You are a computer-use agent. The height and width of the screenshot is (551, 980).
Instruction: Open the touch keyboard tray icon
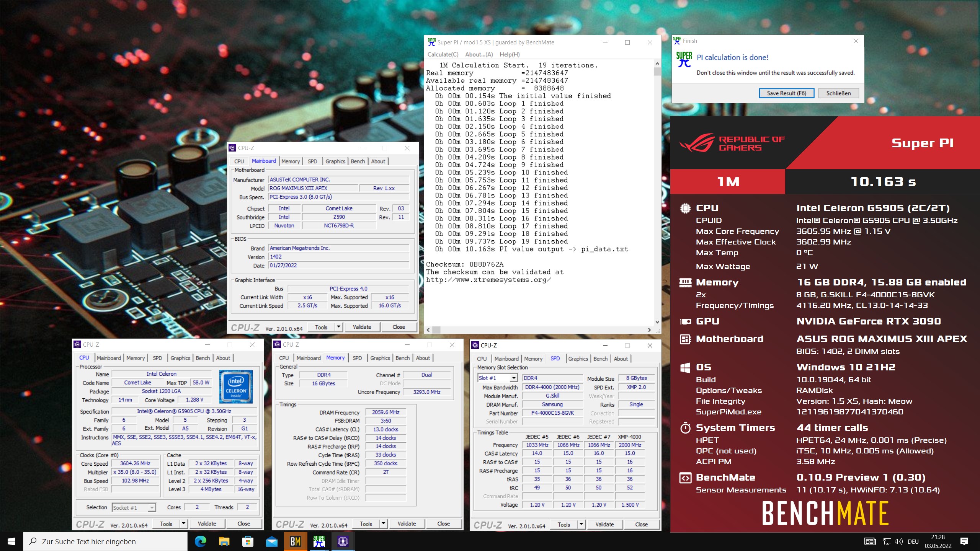tap(870, 541)
